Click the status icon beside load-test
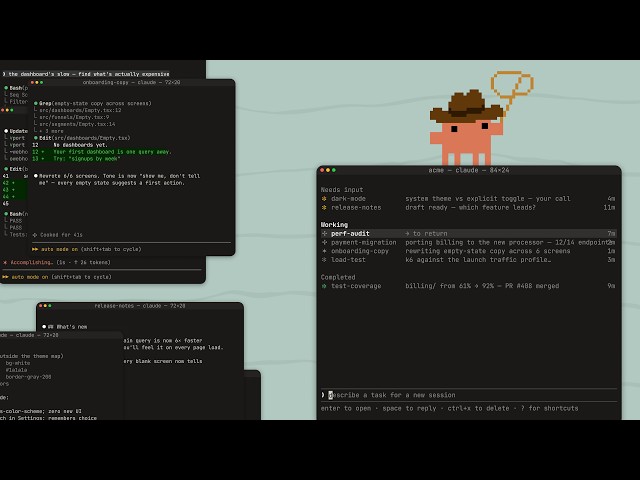The height and width of the screenshot is (480, 640). [324, 260]
